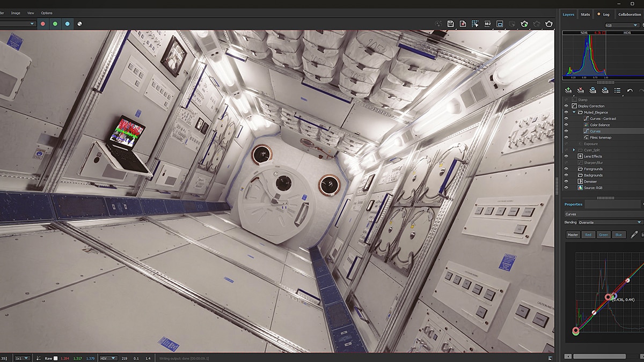Click the render last teapot icon
The height and width of the screenshot is (362, 644).
[549, 24]
